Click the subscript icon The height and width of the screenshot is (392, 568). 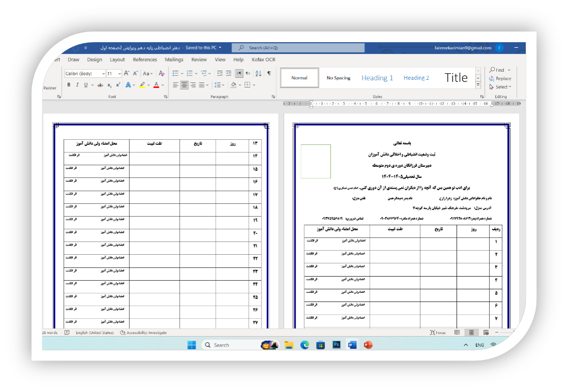[x=109, y=85]
